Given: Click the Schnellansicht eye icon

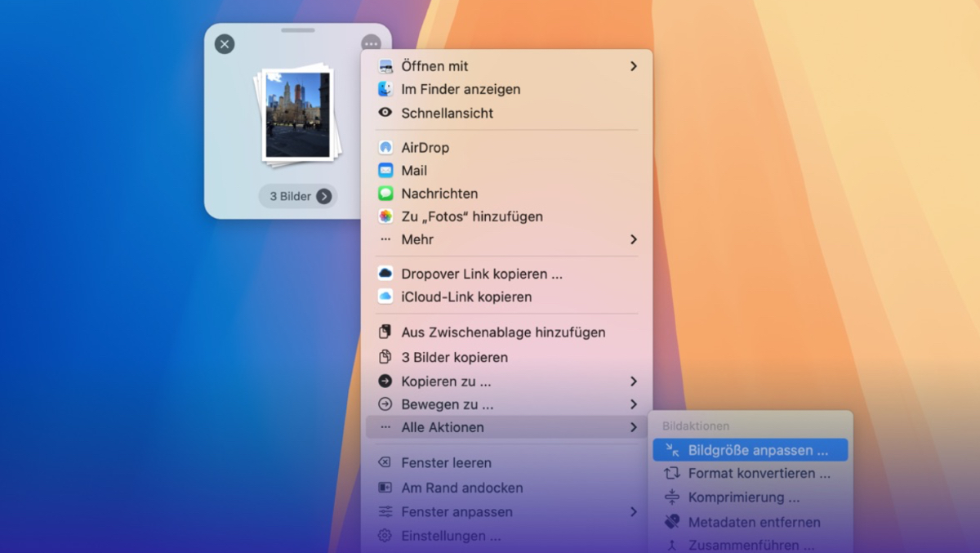Looking at the screenshot, I should pyautogui.click(x=385, y=113).
